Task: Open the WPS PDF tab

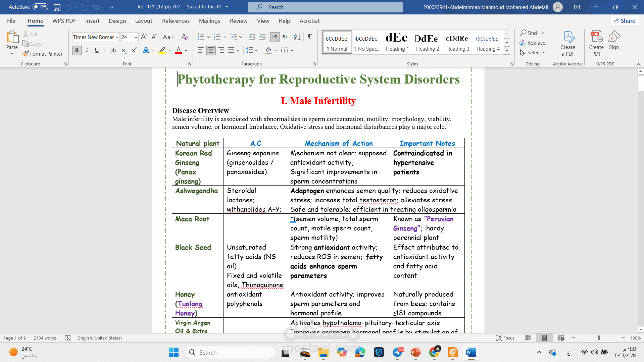Action: tap(64, 21)
